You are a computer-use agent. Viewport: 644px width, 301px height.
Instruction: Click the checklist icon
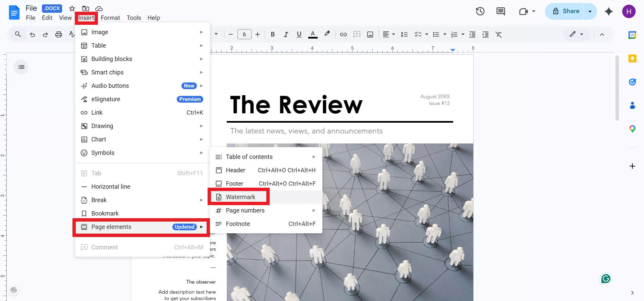[418, 34]
